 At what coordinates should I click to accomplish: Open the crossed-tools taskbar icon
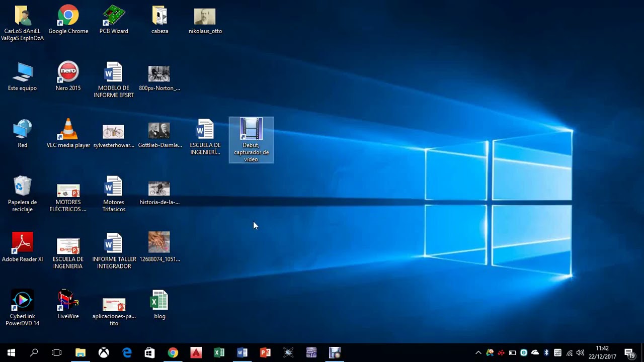coord(288,353)
